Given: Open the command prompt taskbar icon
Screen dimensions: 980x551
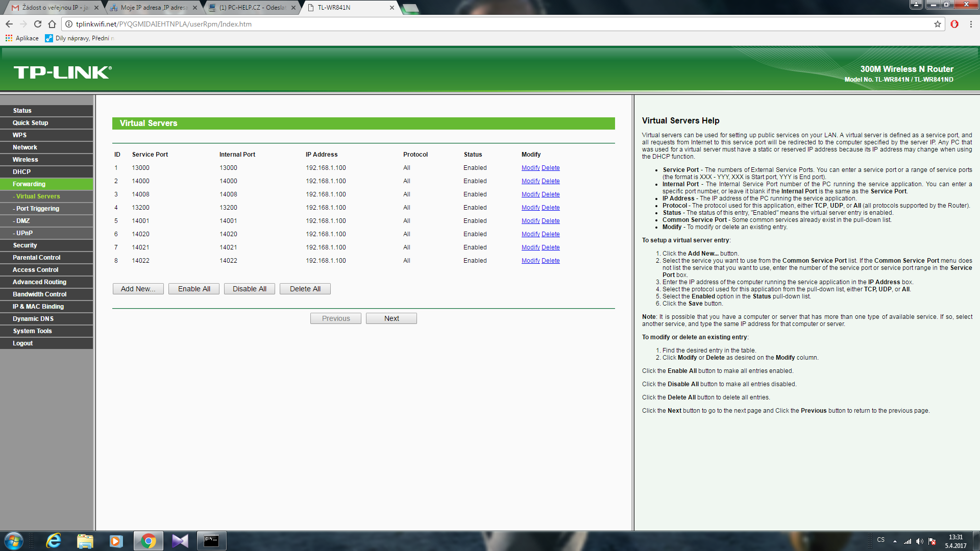Looking at the screenshot, I should [x=211, y=541].
